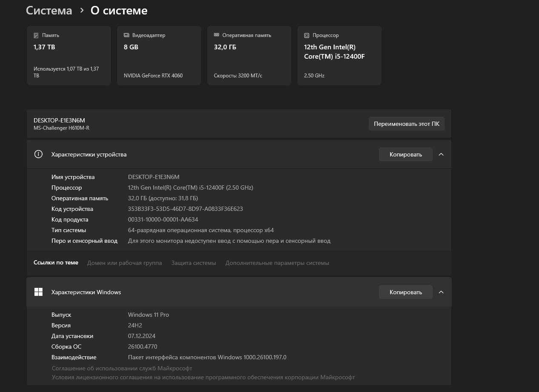Viewport: 539px width, 392px height.
Task: Open the Оперативная память 32,0 ГБ card
Action: pos(249,56)
